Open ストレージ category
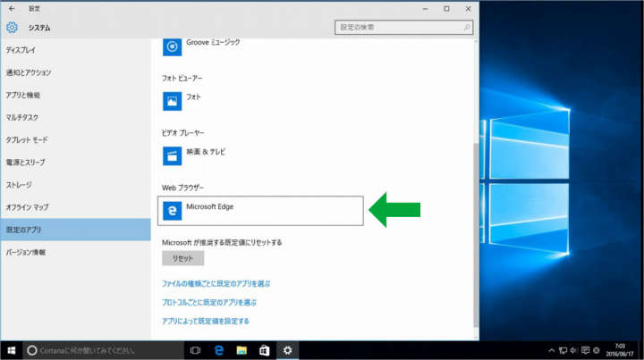The height and width of the screenshot is (360, 644). (75, 185)
